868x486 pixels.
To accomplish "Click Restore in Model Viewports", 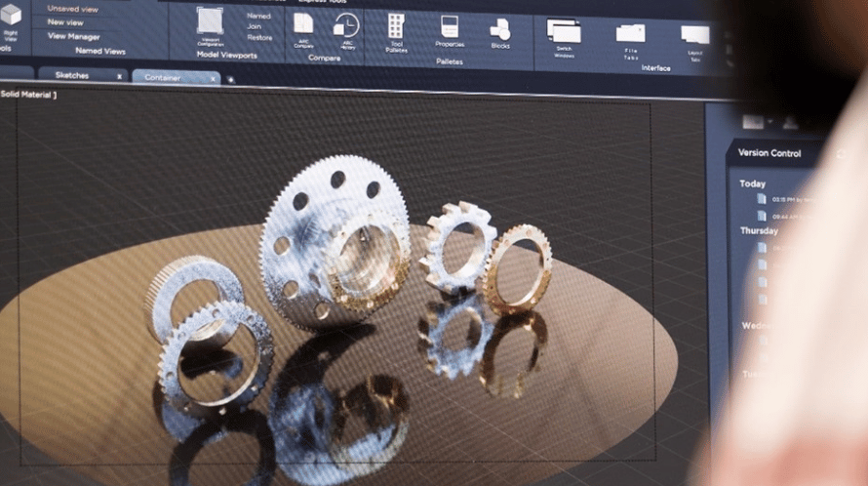I will [259, 37].
